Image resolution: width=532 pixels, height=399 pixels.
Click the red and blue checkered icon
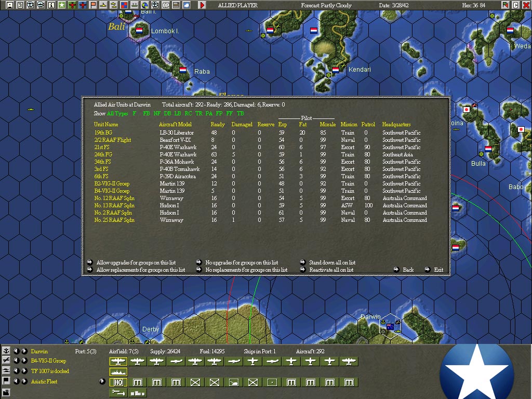[x=124, y=5]
